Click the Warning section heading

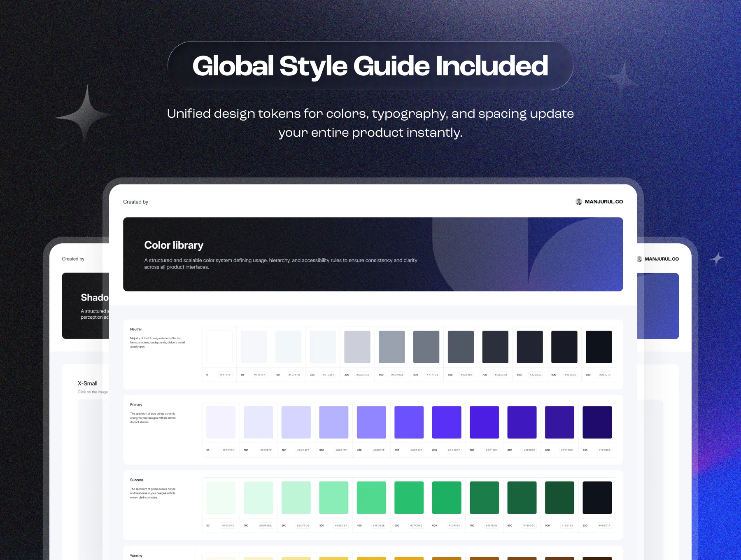click(136, 555)
